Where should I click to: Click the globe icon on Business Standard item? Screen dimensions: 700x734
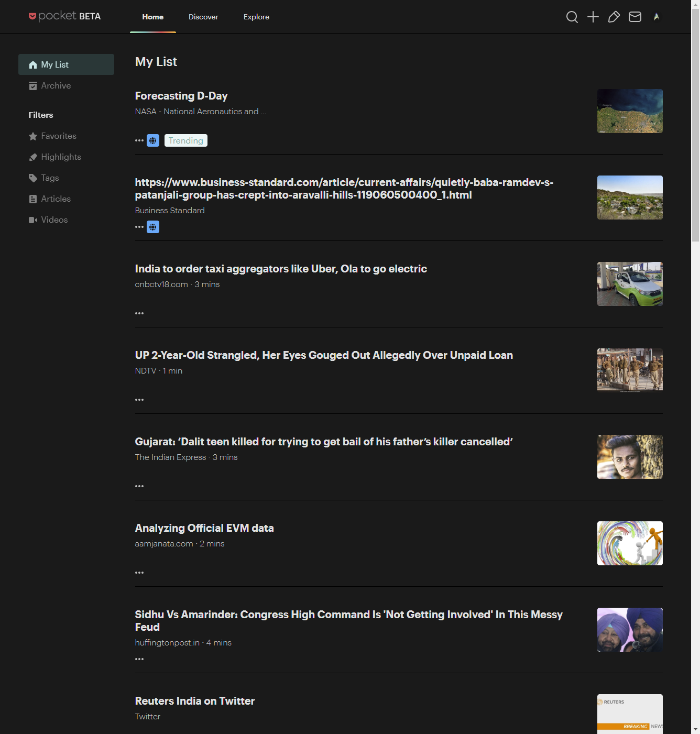153,227
